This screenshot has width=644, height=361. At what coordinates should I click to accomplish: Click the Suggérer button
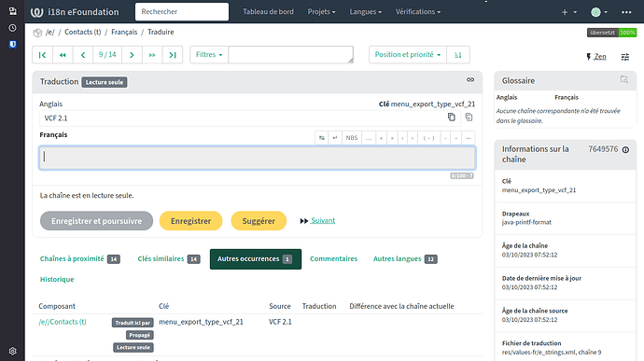pyautogui.click(x=259, y=220)
